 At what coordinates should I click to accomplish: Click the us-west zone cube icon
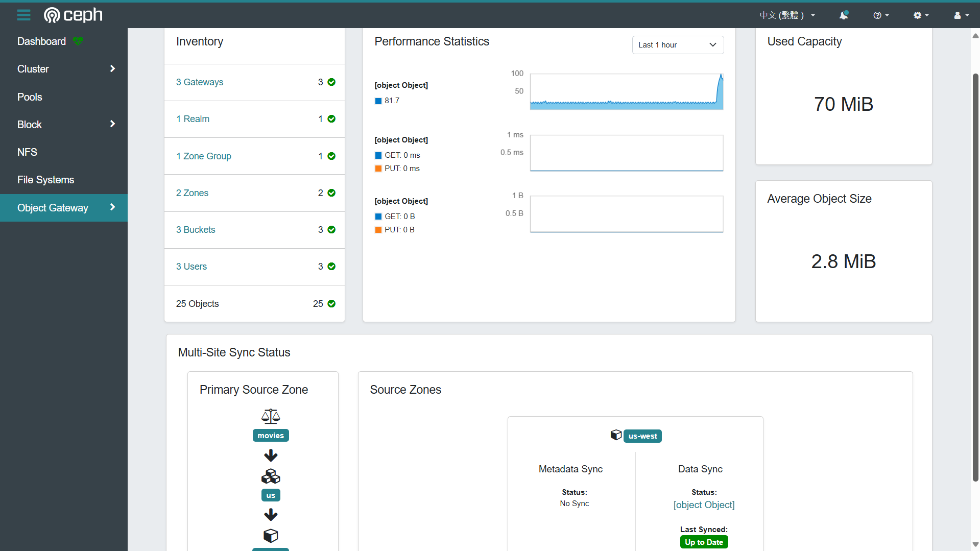click(616, 435)
